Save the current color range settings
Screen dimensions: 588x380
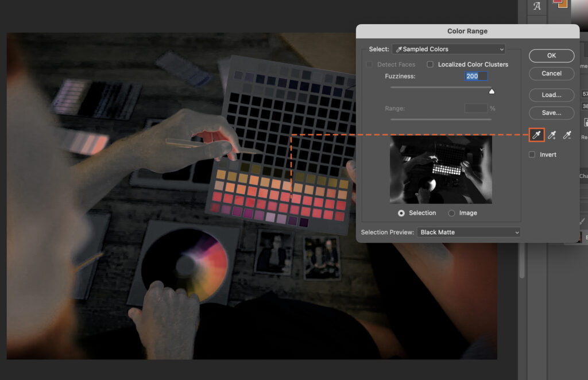coord(551,113)
